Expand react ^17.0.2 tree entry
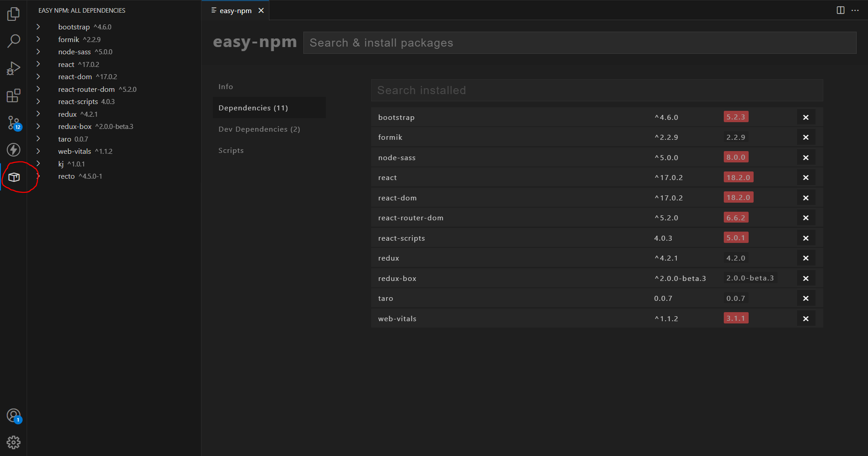 tap(38, 64)
